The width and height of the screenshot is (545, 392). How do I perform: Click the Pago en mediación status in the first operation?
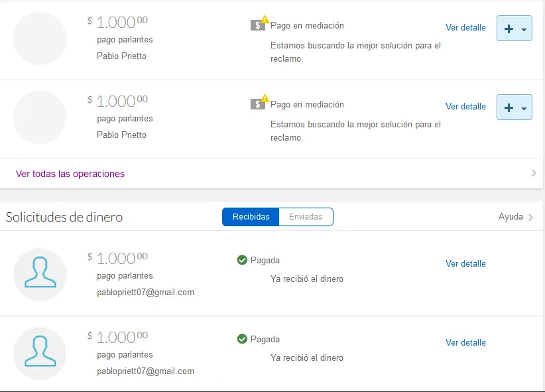coord(307,26)
